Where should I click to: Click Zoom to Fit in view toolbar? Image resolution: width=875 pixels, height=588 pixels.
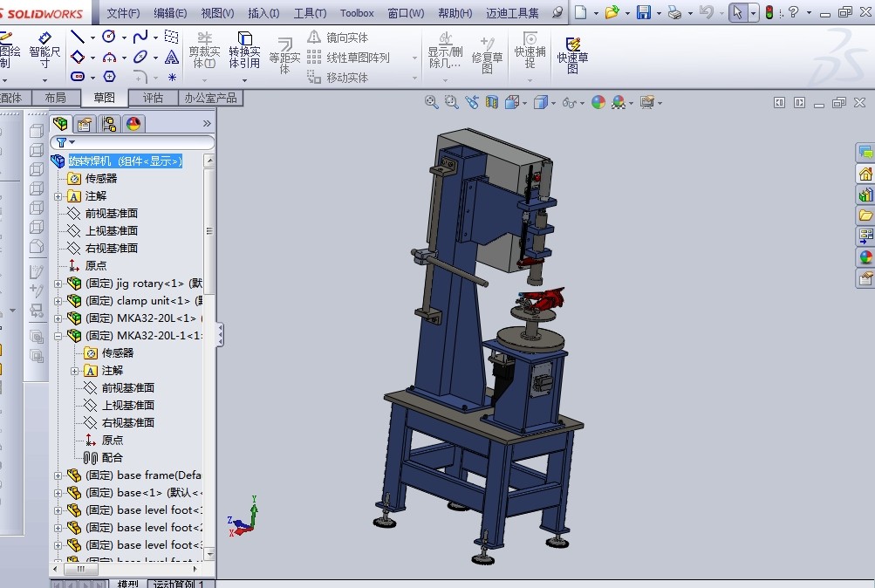pyautogui.click(x=431, y=102)
